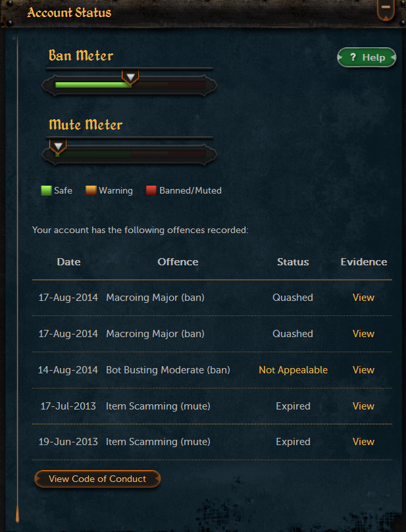
Task: Click the Ban Meter pointer marker
Action: pos(130,77)
